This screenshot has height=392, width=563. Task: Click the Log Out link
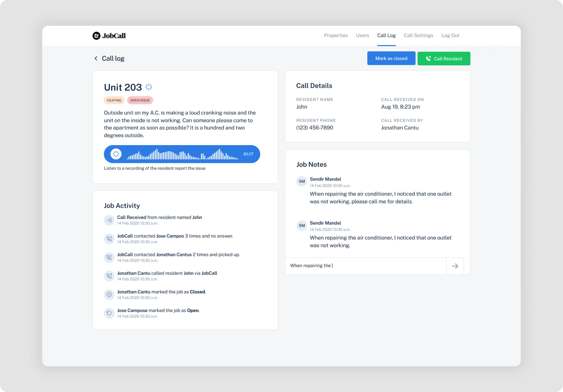pos(450,35)
